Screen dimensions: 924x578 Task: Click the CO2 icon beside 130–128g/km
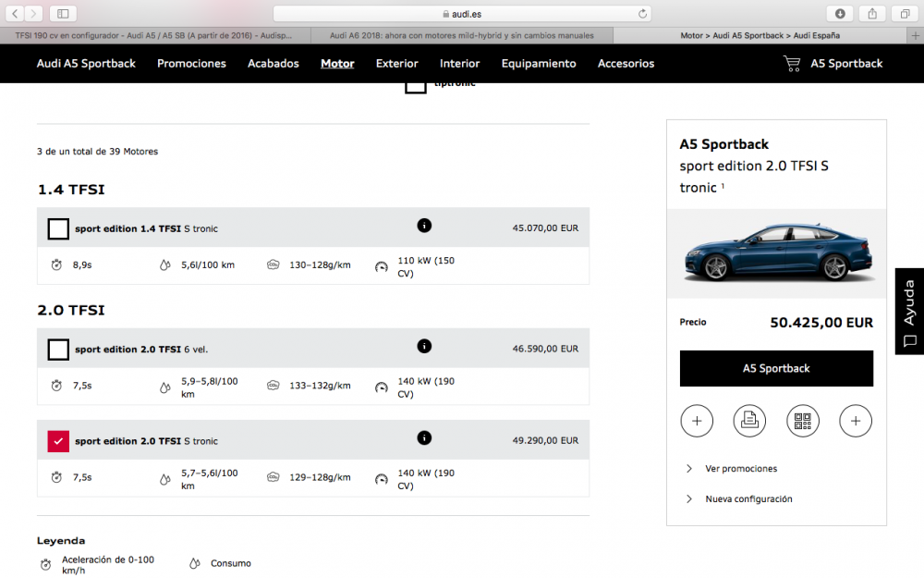273,264
